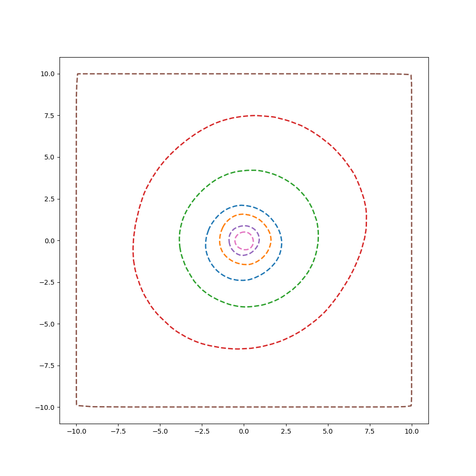Image resolution: width=476 pixels, height=476 pixels.
Task: Click the y-axis tick label 0.0
Action: tap(50, 241)
